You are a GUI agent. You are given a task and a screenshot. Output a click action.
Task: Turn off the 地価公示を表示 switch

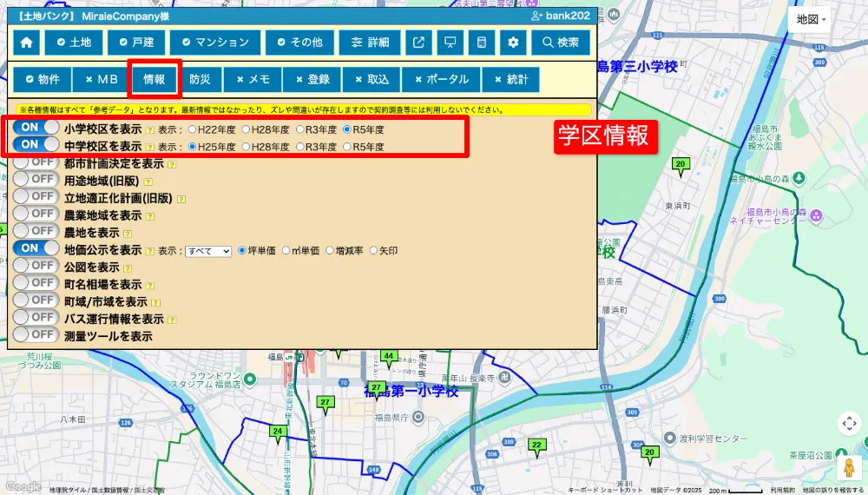pos(36,248)
